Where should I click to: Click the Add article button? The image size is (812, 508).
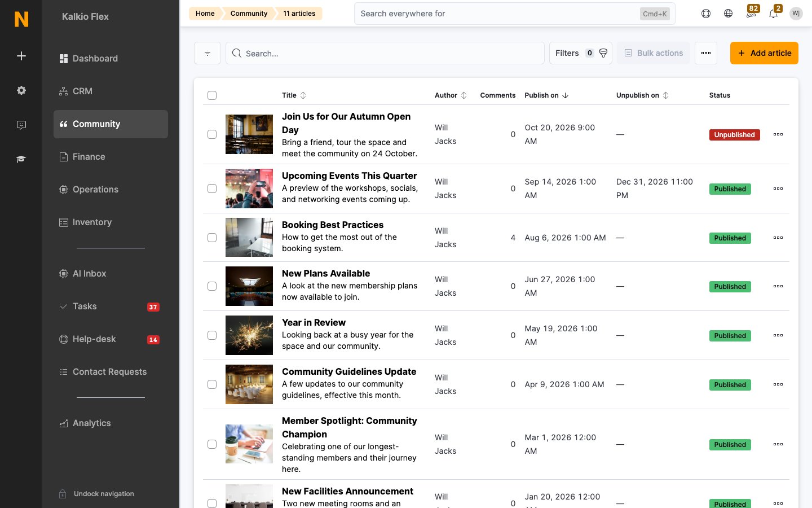[x=764, y=53]
